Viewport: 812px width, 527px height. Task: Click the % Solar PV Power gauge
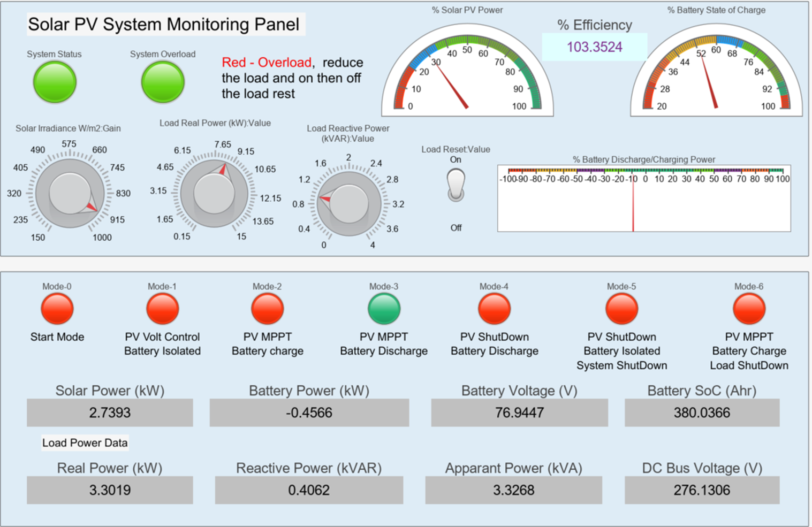pos(467,75)
